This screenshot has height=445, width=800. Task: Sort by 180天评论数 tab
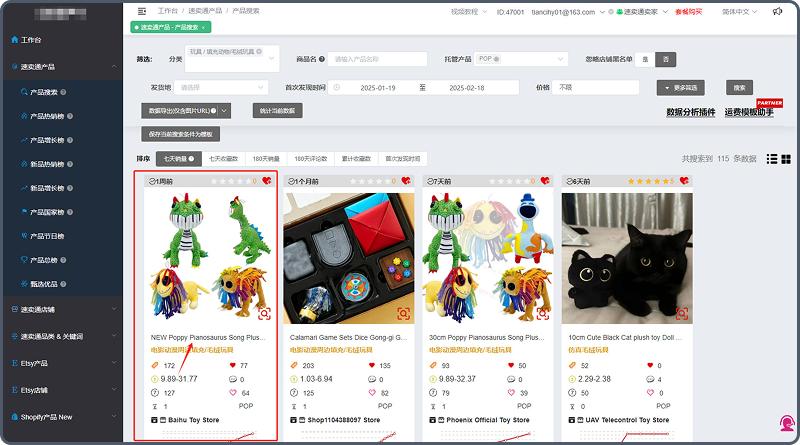coord(311,159)
